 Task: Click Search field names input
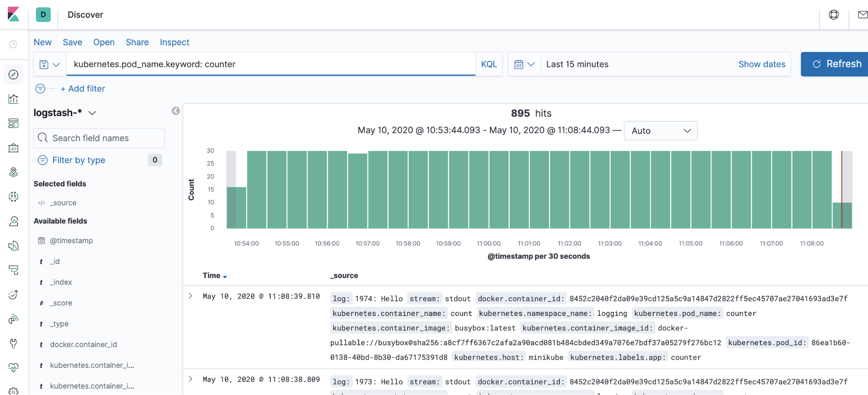point(99,138)
